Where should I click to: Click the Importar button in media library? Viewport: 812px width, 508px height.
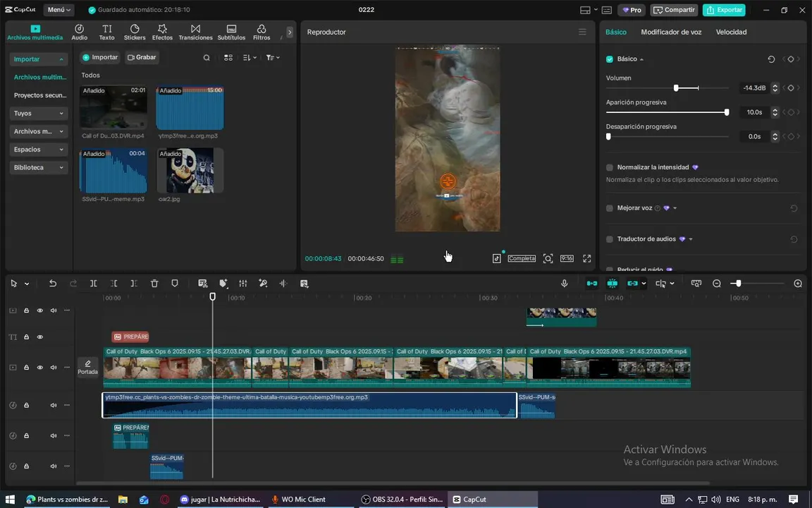(x=101, y=58)
